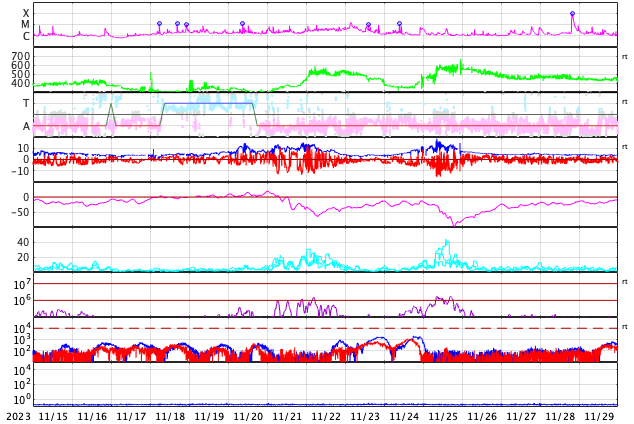Click the 600 tick on green plot
Screen dimensions: 634x424
20,65
